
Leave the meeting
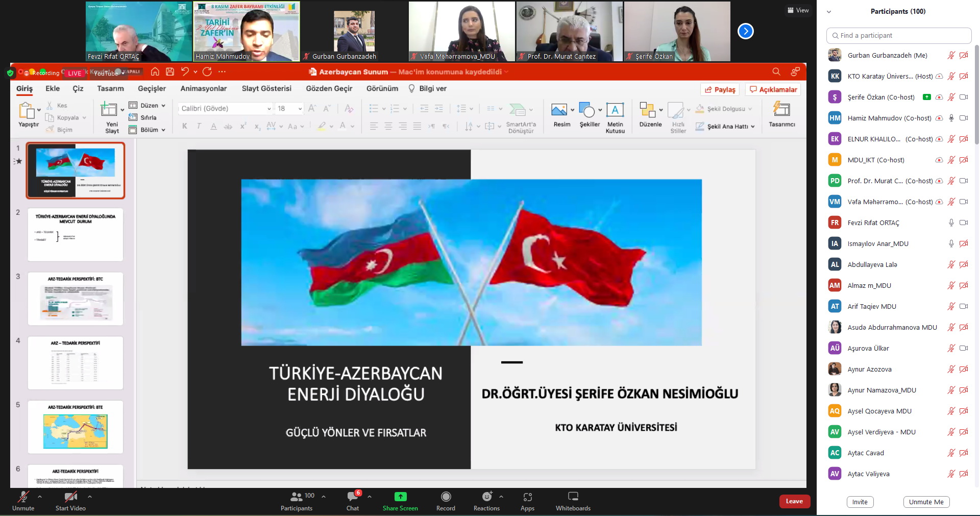point(794,501)
